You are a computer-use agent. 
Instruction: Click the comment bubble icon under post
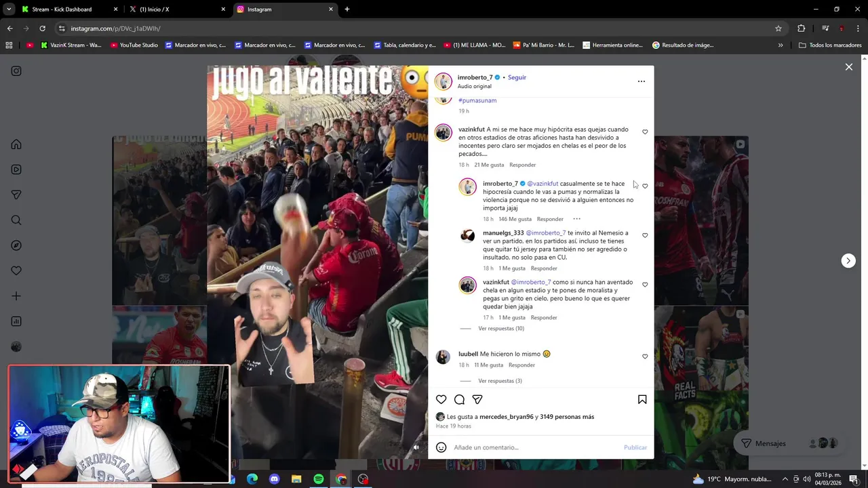[x=460, y=399]
